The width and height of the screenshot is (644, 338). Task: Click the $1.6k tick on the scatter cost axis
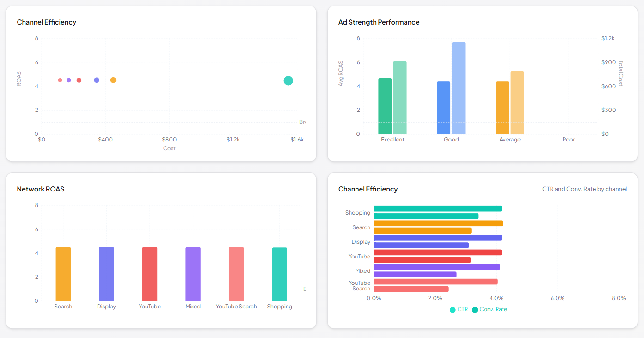click(x=297, y=140)
